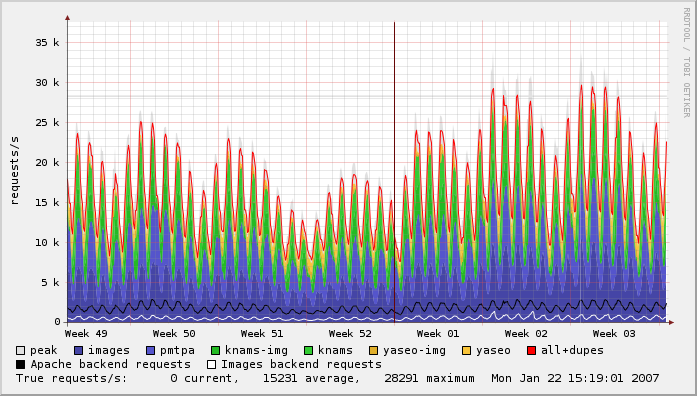Click the '30 k' y-axis tick label
The height and width of the screenshot is (396, 697).
[48, 83]
